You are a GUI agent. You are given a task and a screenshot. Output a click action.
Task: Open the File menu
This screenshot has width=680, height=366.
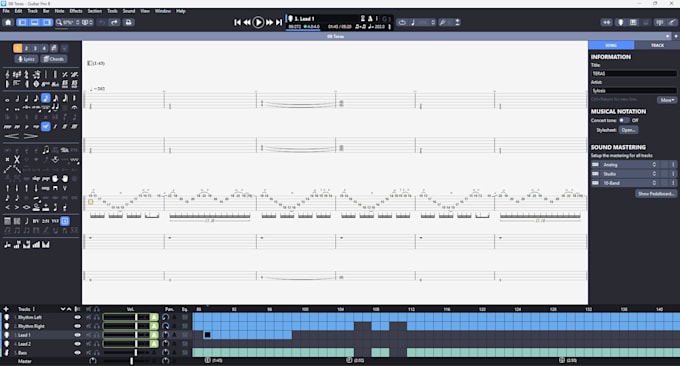pyautogui.click(x=6, y=11)
